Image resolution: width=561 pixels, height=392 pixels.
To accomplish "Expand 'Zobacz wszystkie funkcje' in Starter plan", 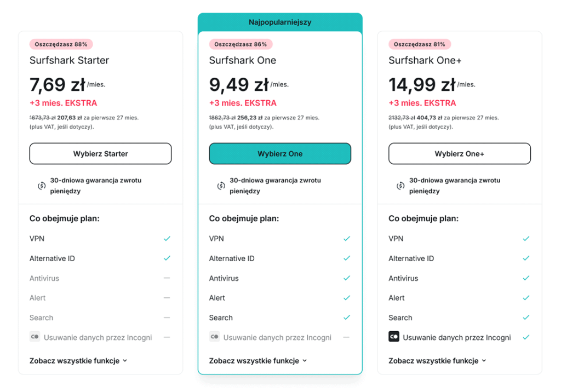I will tap(78, 361).
